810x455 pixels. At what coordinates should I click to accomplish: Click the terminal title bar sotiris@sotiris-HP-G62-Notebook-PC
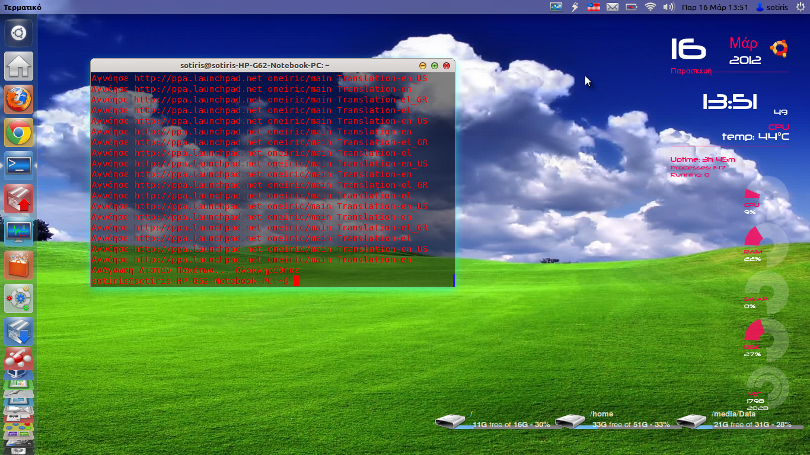254,66
